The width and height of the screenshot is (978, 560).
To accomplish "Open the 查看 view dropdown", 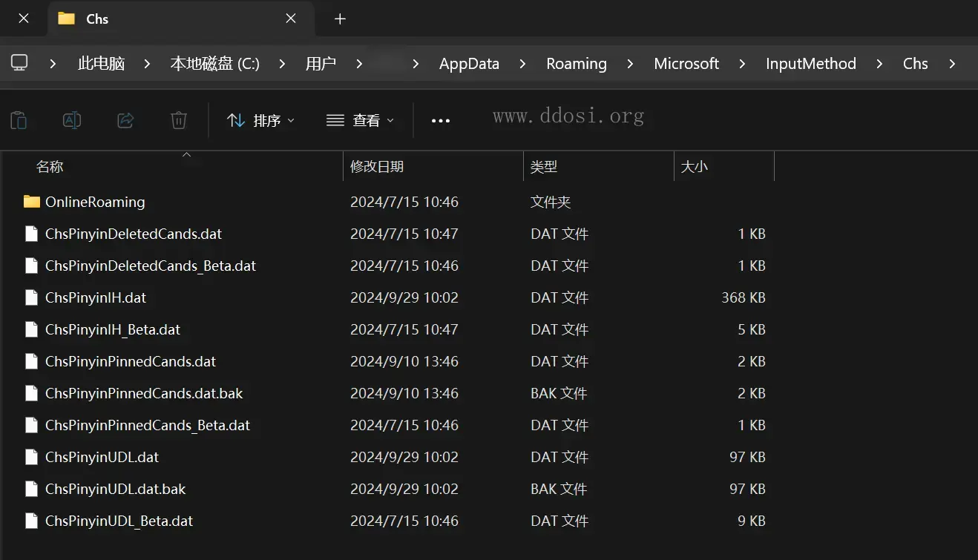I will pos(361,120).
